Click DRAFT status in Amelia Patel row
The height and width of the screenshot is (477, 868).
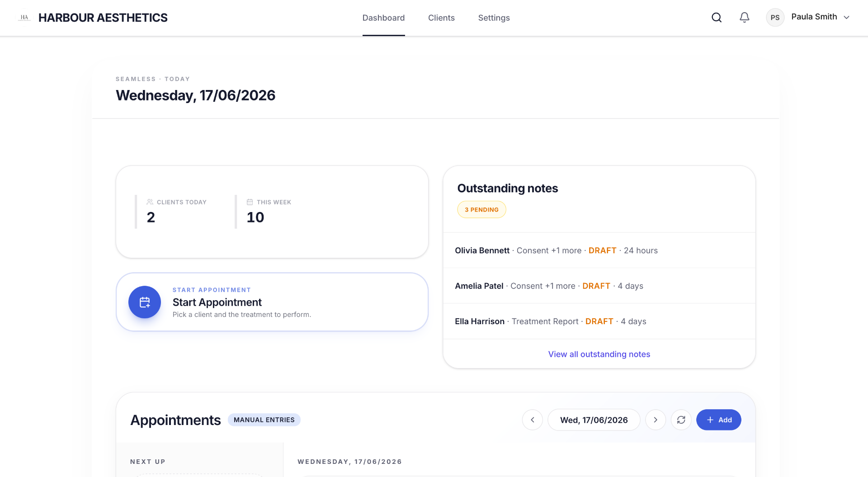pos(596,286)
